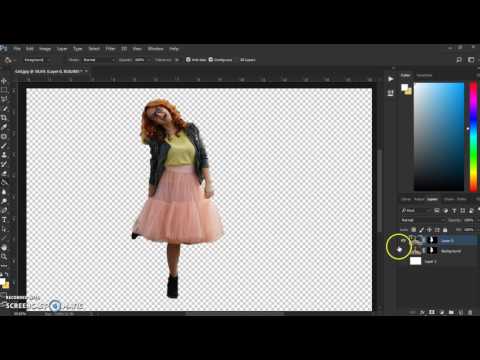Select the Pen tool

pyautogui.click(x=4, y=210)
